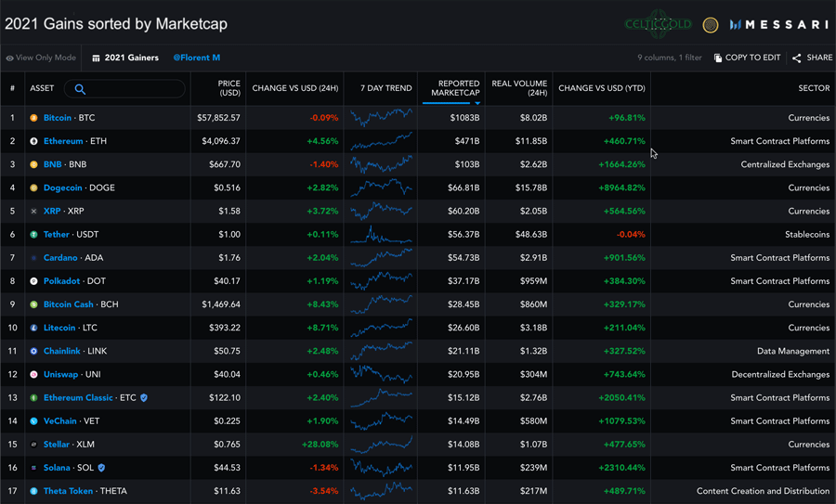The height and width of the screenshot is (504, 836).
Task: Open the Cardano asset link
Action: [60, 258]
